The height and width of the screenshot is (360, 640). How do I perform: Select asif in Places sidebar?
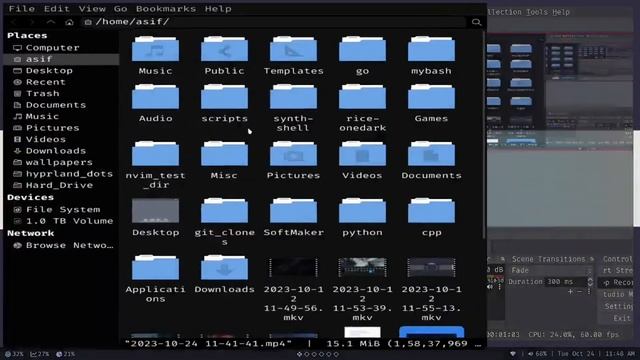[61, 59]
